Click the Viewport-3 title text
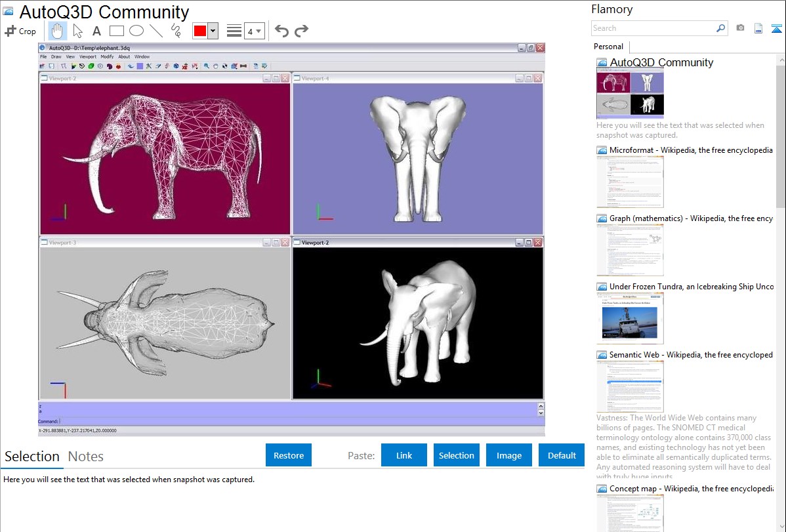Image resolution: width=786 pixels, height=532 pixels. [x=62, y=243]
